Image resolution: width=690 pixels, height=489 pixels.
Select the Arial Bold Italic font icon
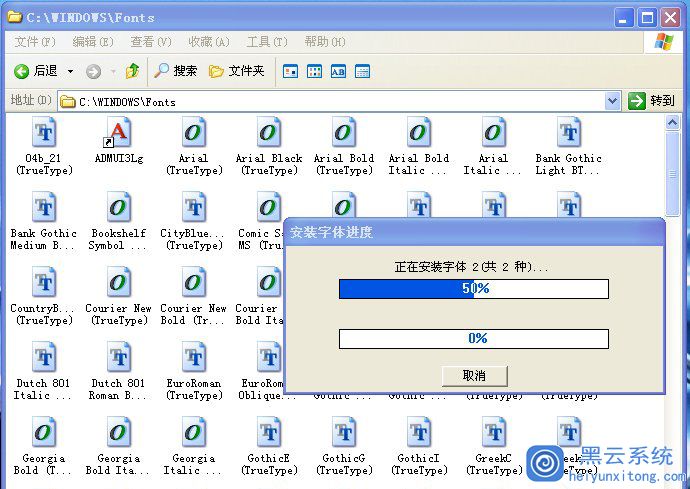(418, 132)
